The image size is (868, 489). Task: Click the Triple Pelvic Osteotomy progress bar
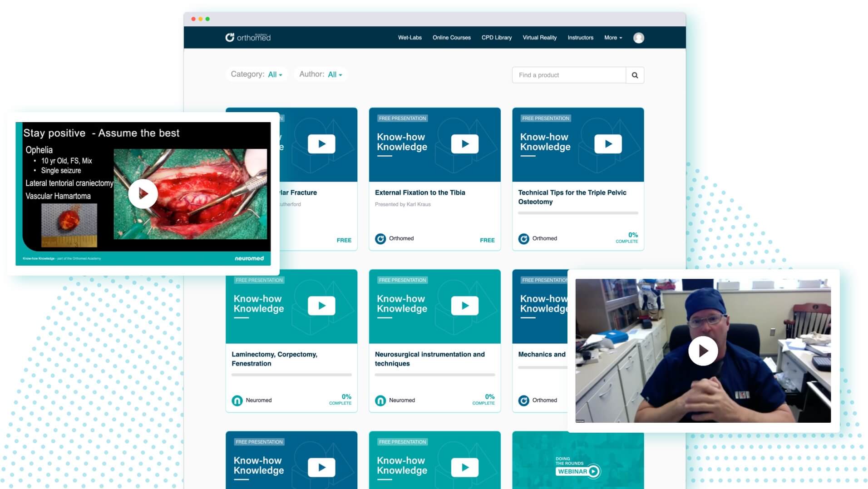click(x=578, y=213)
